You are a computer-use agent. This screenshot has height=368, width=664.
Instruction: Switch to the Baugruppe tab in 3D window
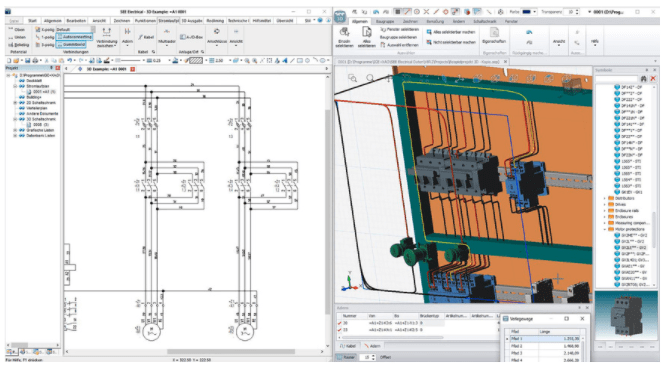(x=385, y=21)
